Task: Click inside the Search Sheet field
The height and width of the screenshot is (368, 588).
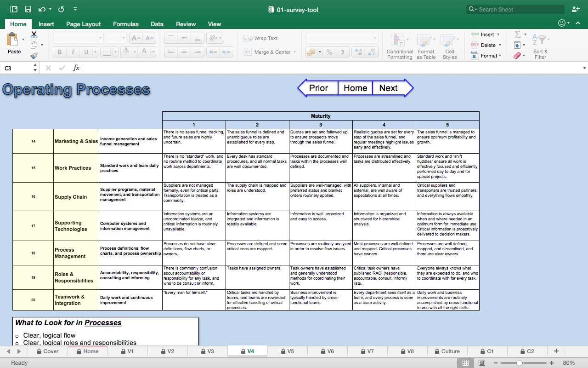Action: (x=514, y=9)
